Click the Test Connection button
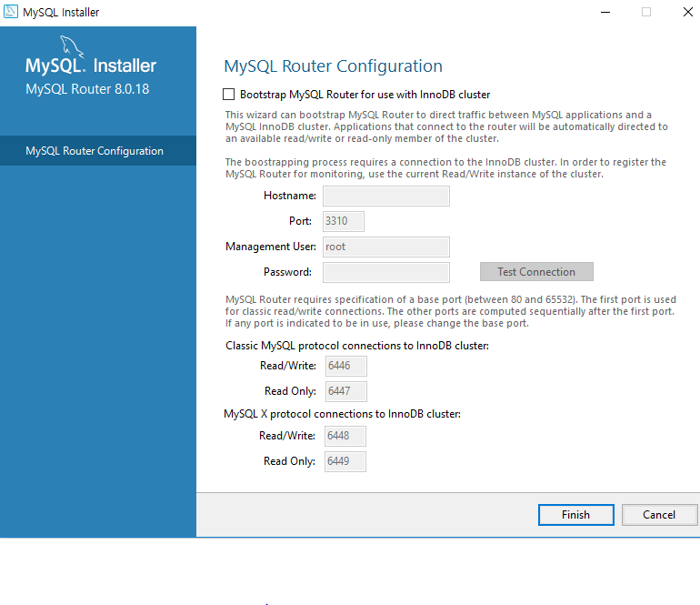This screenshot has width=700, height=605. click(536, 272)
